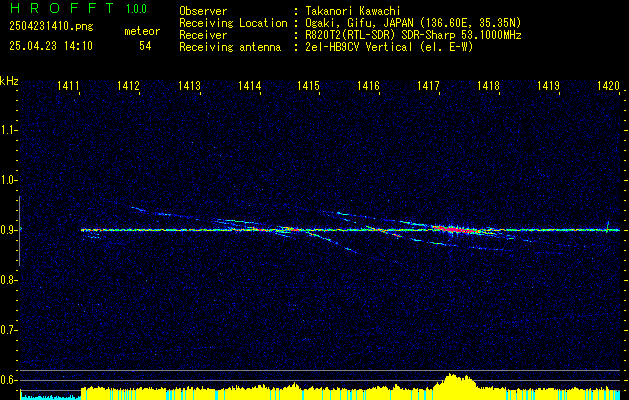
Task: Click the 1417 time axis label
Action: tap(428, 85)
